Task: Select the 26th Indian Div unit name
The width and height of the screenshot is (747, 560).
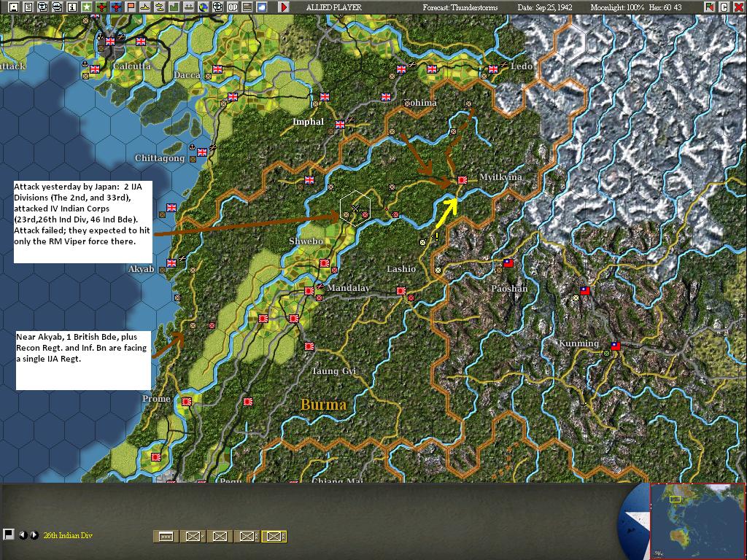Action: [68, 535]
